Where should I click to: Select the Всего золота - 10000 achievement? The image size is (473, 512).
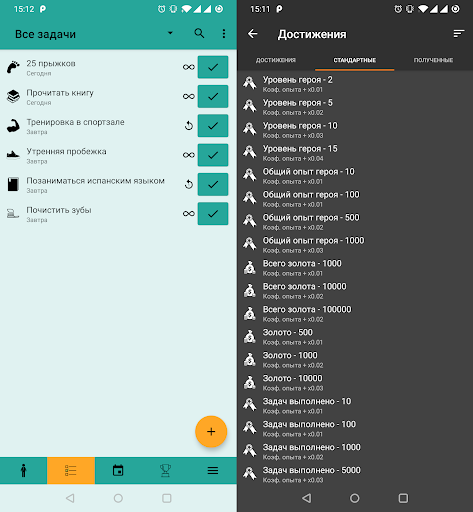[x=355, y=291]
